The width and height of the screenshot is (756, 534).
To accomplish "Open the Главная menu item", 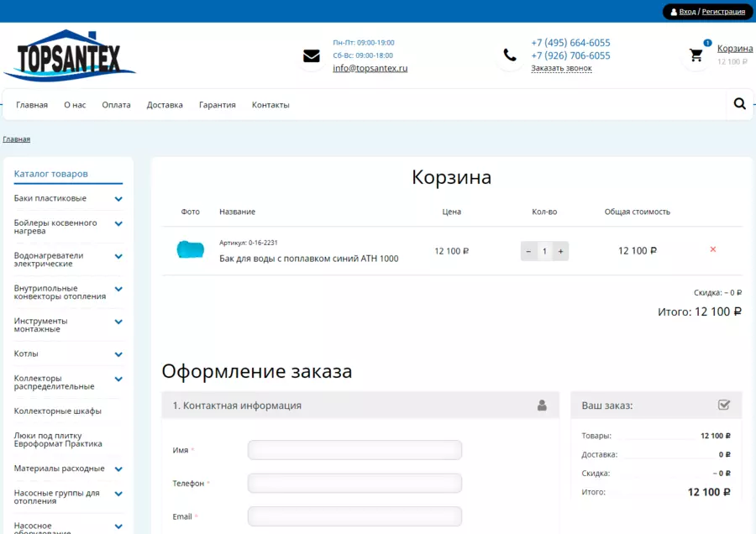I will coord(32,105).
